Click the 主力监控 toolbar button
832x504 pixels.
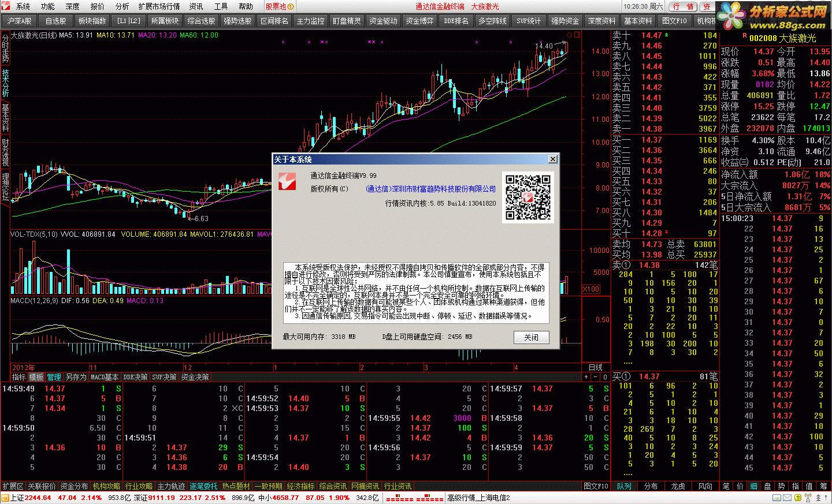point(311,21)
